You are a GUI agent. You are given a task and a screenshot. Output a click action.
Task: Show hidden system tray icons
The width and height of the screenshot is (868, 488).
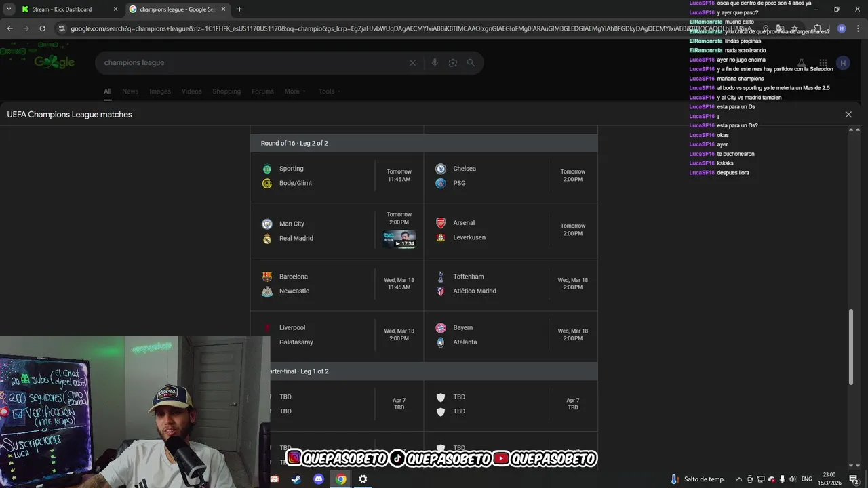pos(739,479)
